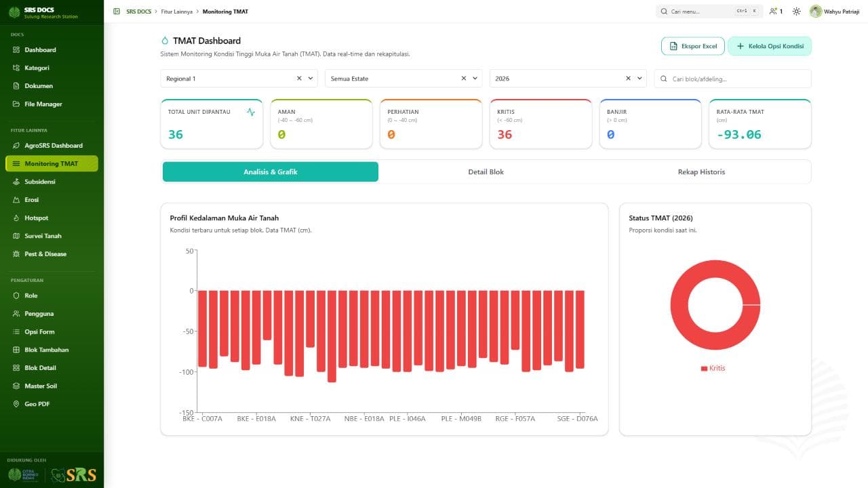The height and width of the screenshot is (488, 868).
Task: Expand the 2026 year dropdown
Action: coord(640,79)
